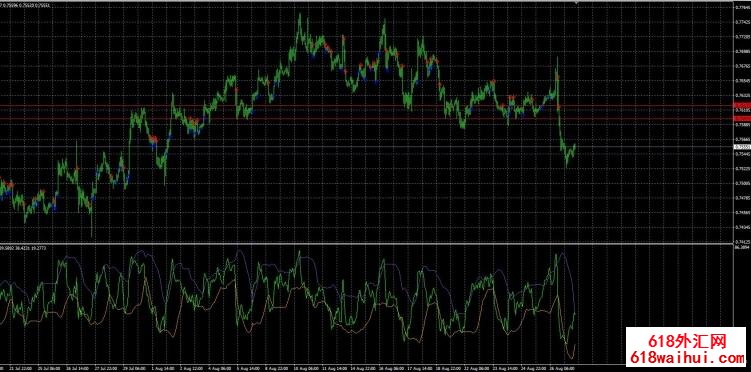The width and height of the screenshot is (751, 372).
Task: Click the separator between chart and indicator window
Action: [x=366, y=243]
